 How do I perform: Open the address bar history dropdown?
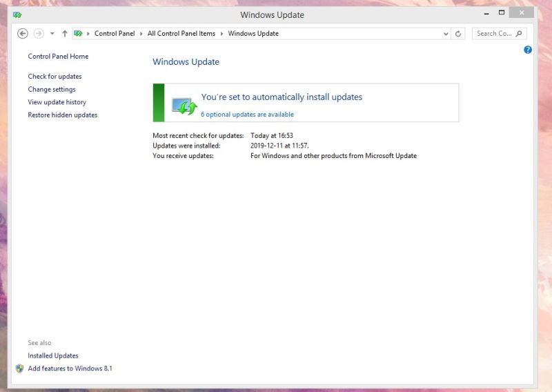click(x=446, y=34)
